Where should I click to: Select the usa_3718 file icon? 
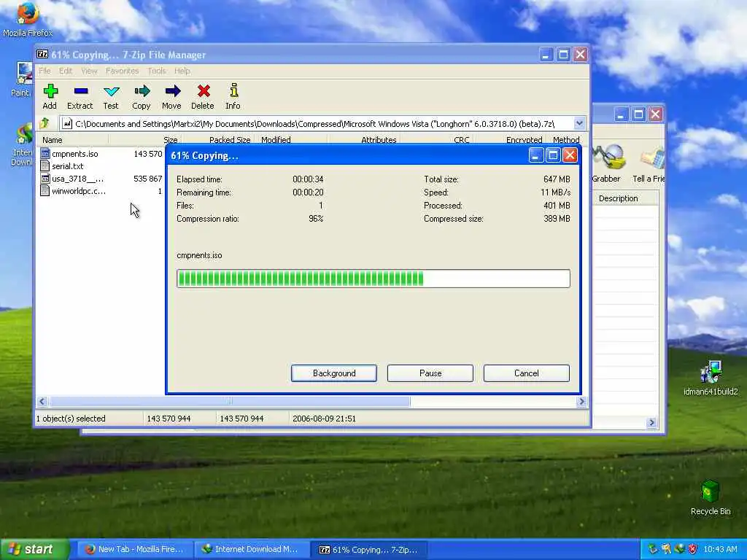(45, 178)
